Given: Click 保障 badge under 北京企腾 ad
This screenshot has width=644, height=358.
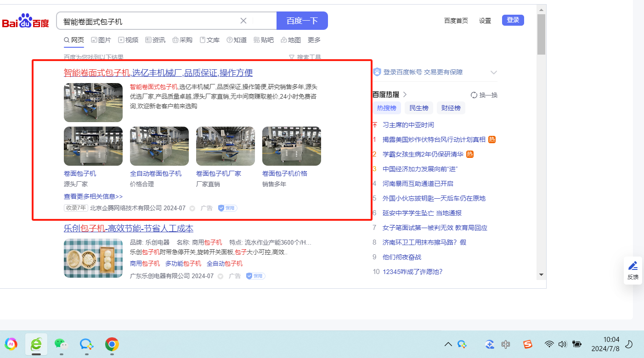Looking at the screenshot, I should pyautogui.click(x=227, y=208).
